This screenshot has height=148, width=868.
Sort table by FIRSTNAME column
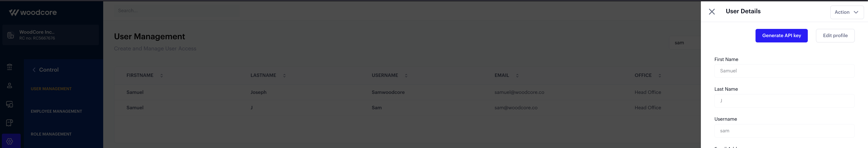tap(161, 76)
